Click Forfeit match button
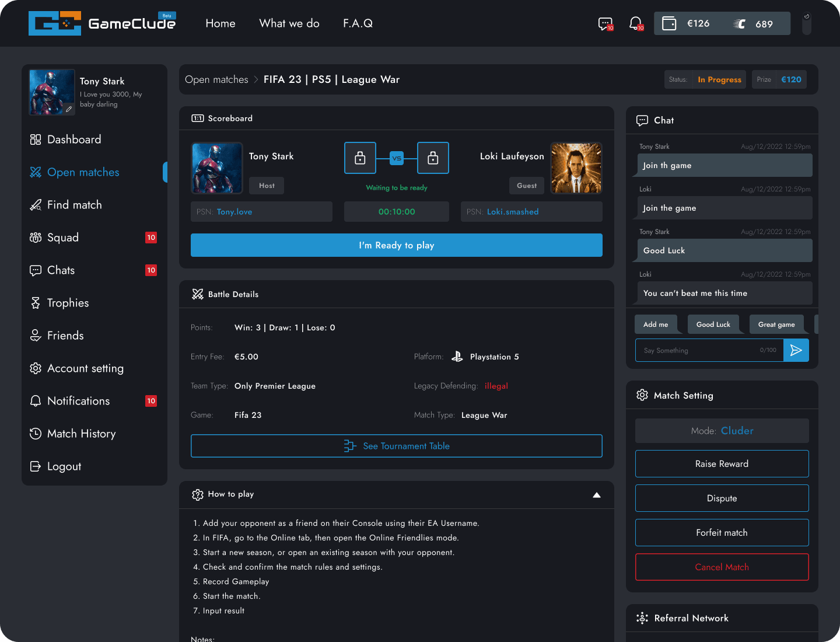This screenshot has width=840, height=642. point(722,533)
